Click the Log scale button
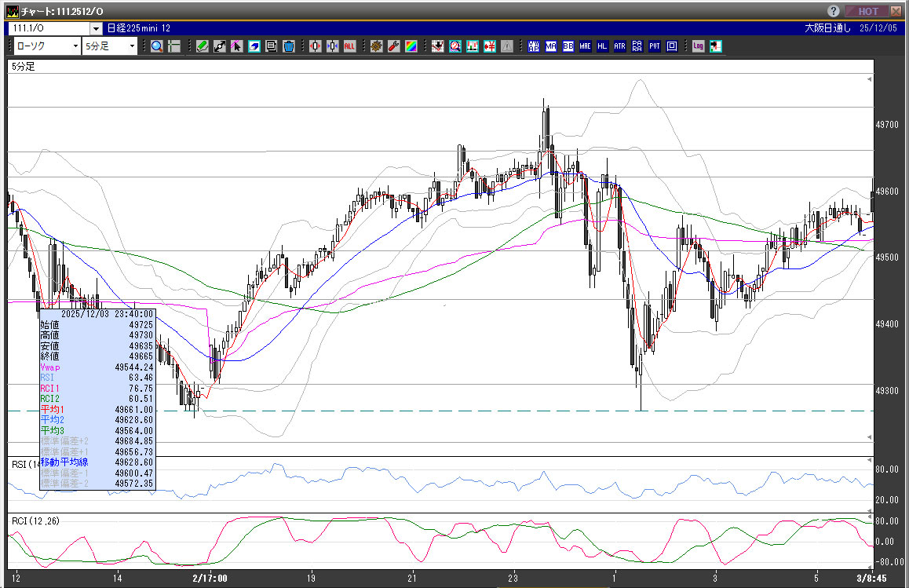The image size is (909, 588). point(698,46)
